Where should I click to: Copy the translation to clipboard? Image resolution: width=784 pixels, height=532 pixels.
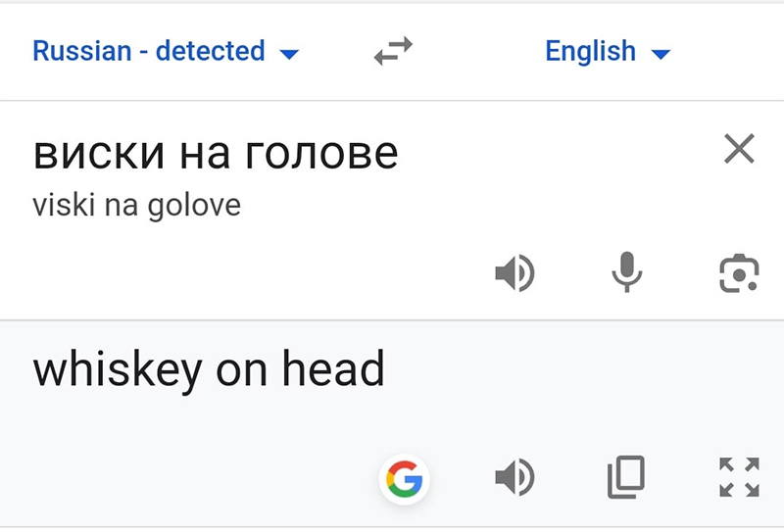626,477
